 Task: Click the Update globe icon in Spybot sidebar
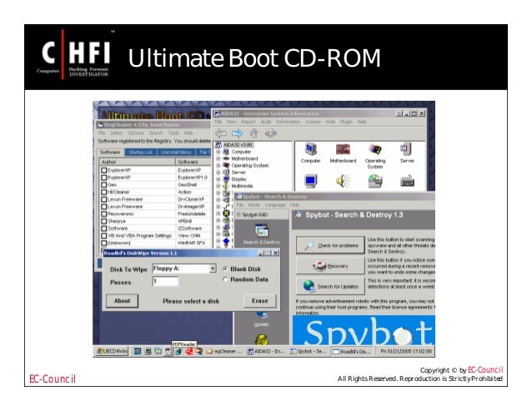pos(262,315)
